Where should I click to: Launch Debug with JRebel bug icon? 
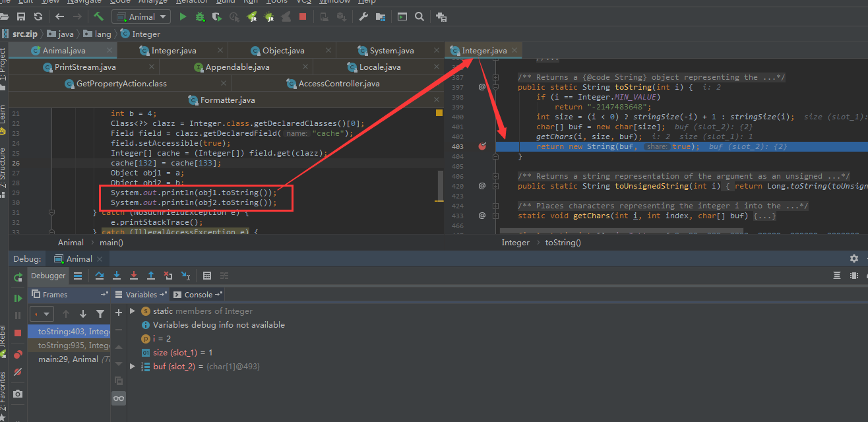coord(270,16)
